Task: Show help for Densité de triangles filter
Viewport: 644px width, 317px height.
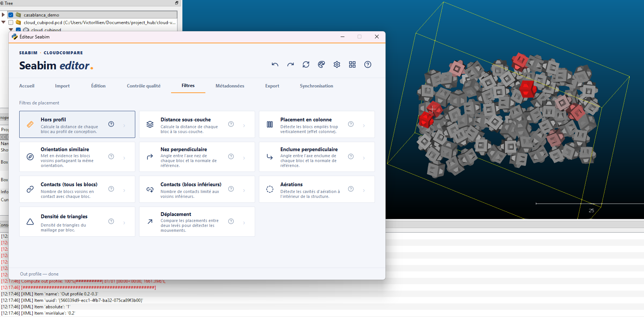Action: [x=111, y=221]
